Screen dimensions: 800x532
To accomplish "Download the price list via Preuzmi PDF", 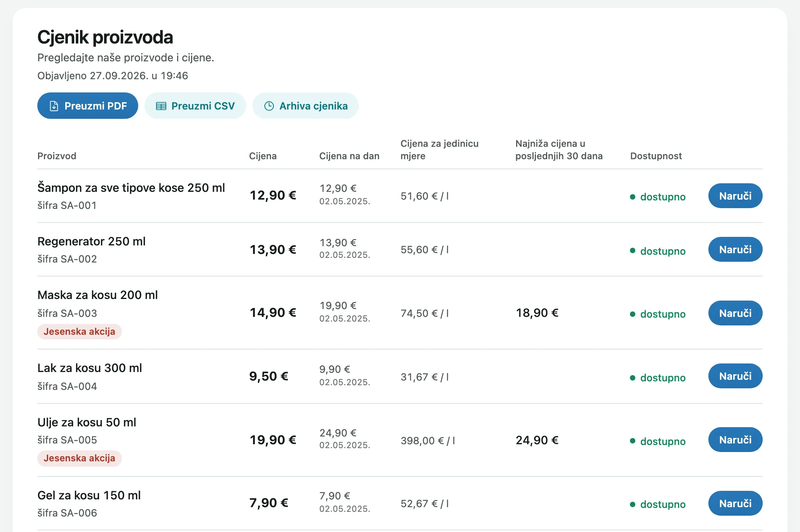I will point(88,106).
